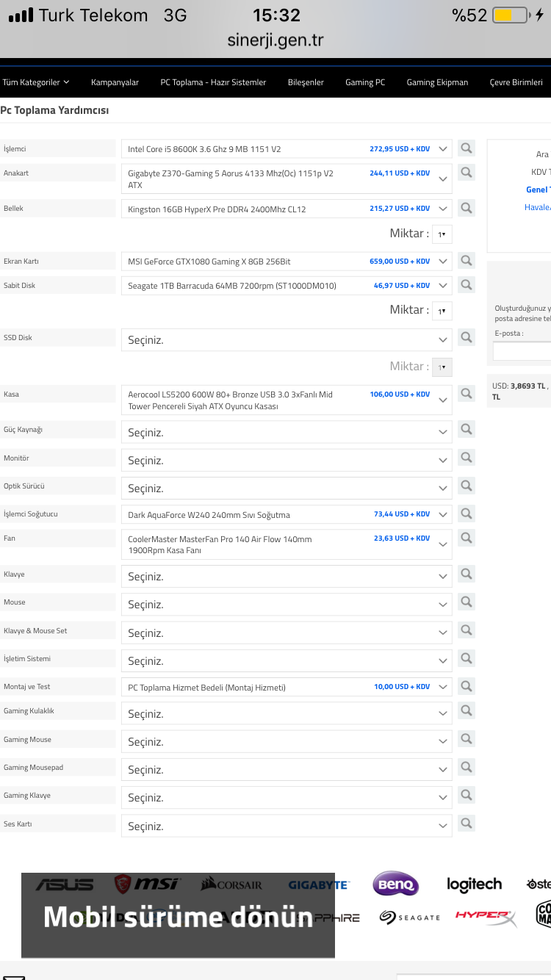Open Bellek Miktar quantity selector
Viewport: 551px width, 980px height.
pyautogui.click(x=442, y=234)
